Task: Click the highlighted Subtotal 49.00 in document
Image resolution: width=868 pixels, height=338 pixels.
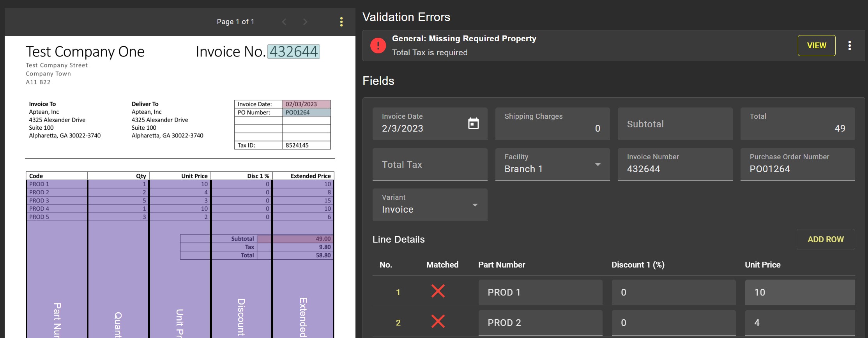Action: click(x=302, y=239)
